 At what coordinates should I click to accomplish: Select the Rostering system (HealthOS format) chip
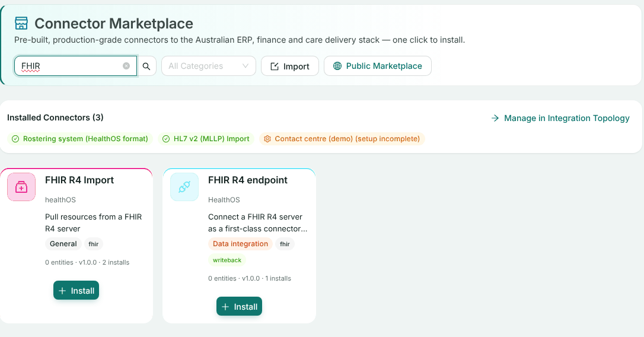[x=80, y=139]
